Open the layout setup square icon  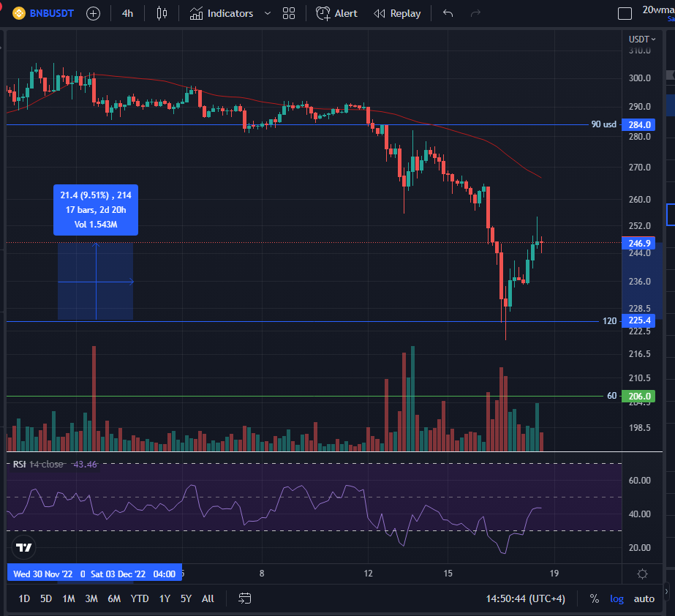625,13
